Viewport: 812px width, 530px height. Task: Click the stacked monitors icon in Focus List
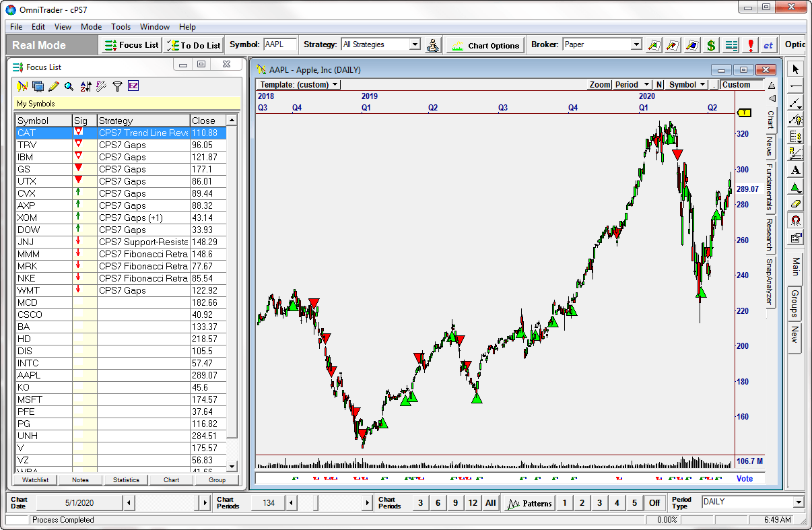[x=38, y=86]
